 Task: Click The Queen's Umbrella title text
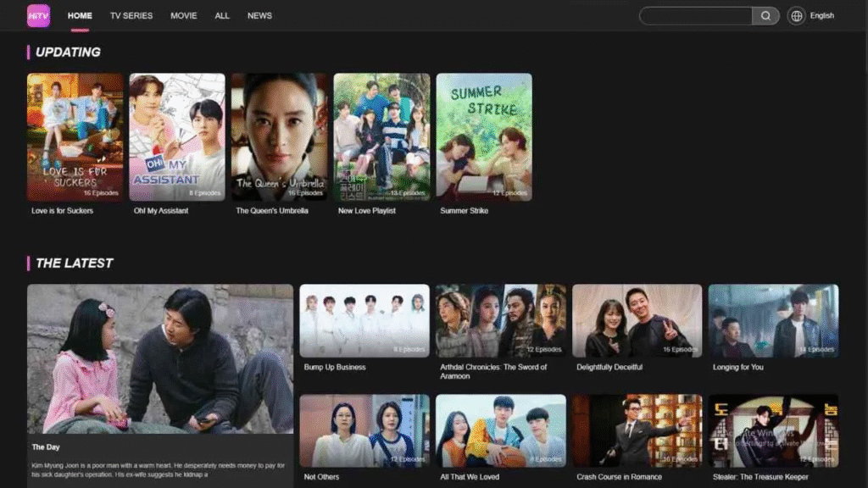coord(272,211)
